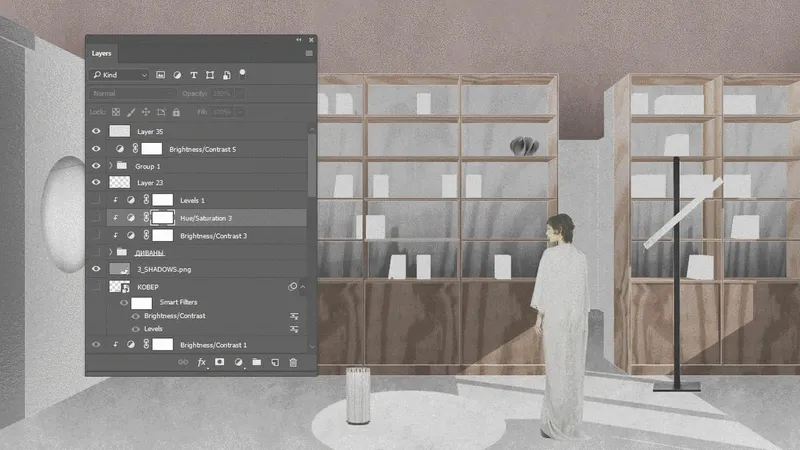Add layer mask icon at panel bottom

[x=219, y=362]
